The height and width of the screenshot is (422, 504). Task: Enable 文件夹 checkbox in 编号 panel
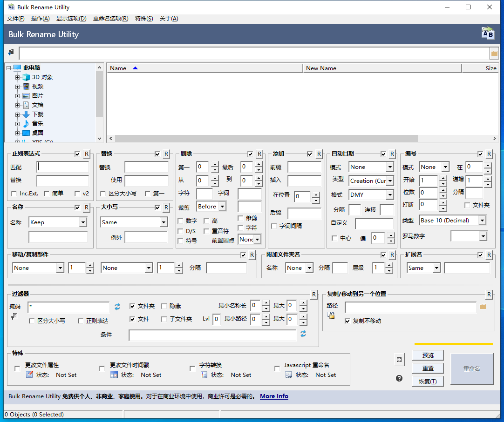[x=467, y=205]
